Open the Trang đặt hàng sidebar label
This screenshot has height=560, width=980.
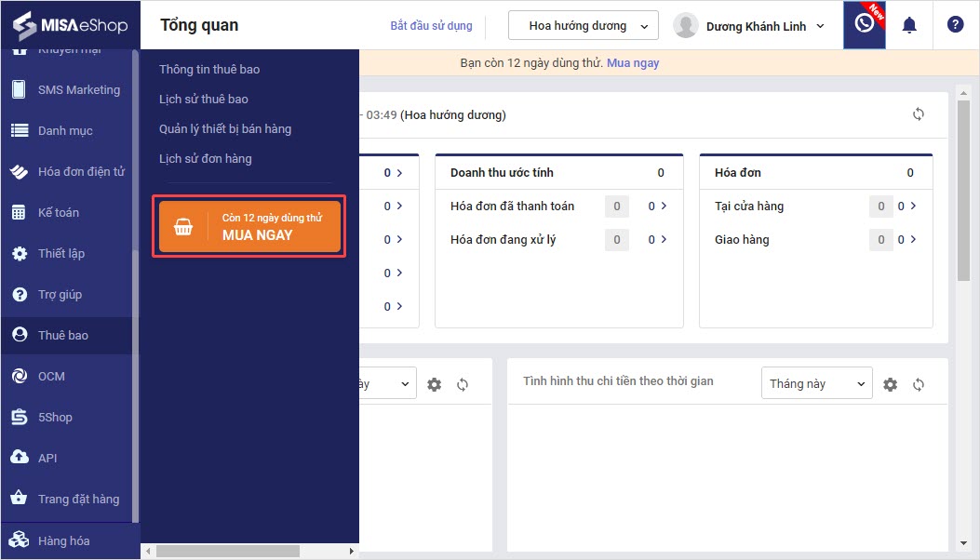point(79,499)
